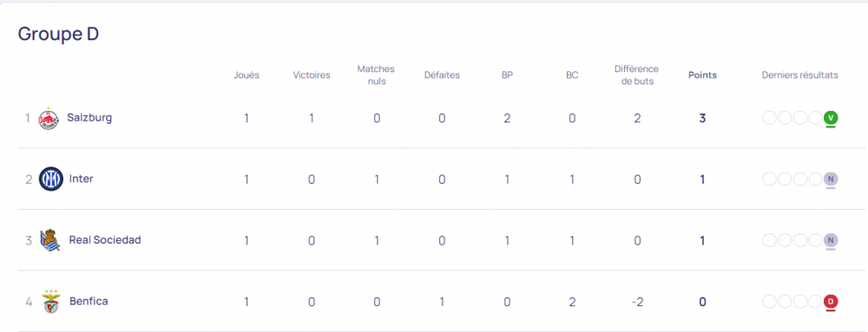Select the Joués column header

point(247,75)
